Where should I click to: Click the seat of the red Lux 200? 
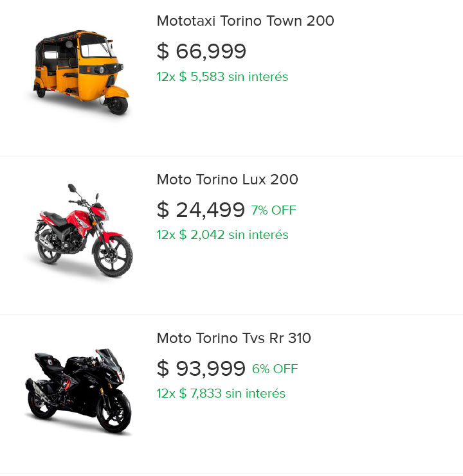(55, 218)
